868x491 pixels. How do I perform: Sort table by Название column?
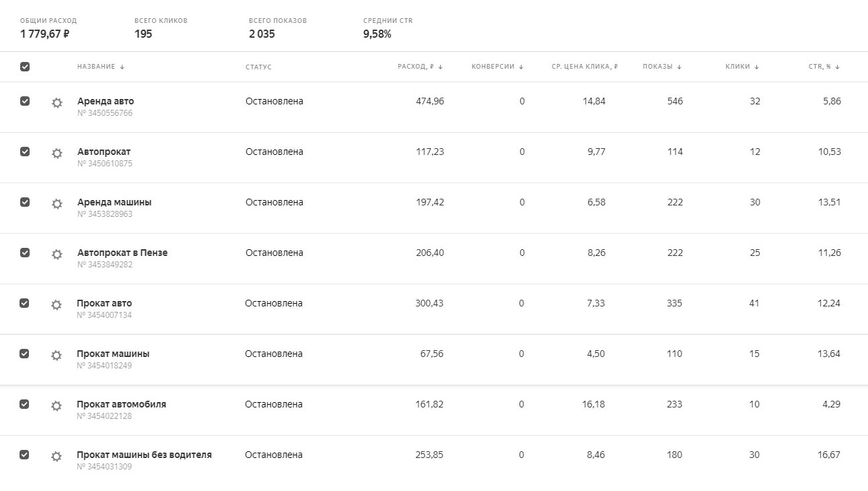pos(101,67)
